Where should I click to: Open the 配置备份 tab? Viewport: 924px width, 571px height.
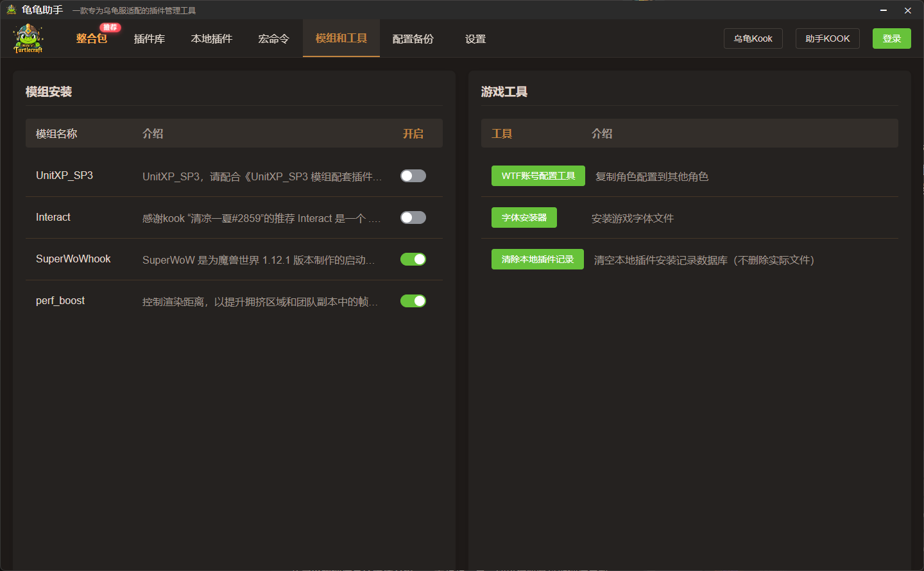pos(413,38)
